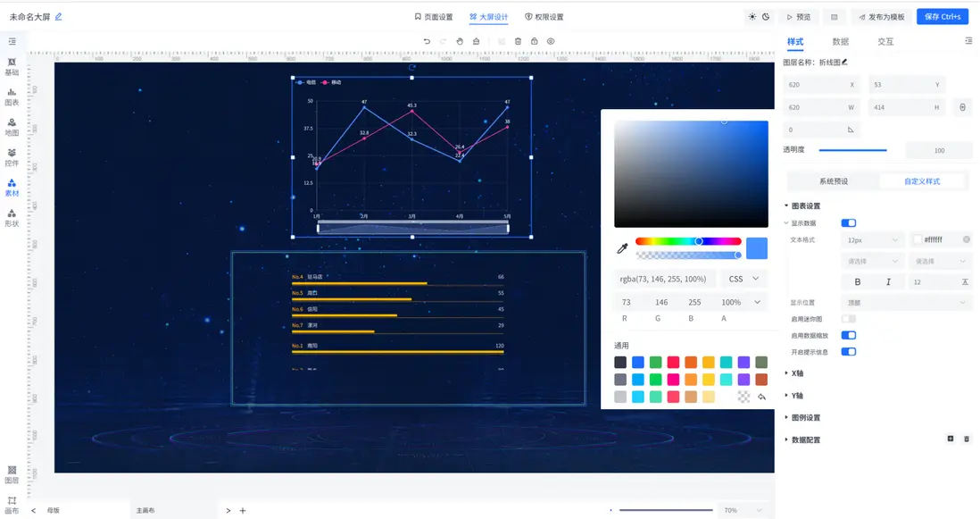Viewport: 980px width, 519px height.
Task: Adjust the rainbow hue slider
Action: point(688,241)
